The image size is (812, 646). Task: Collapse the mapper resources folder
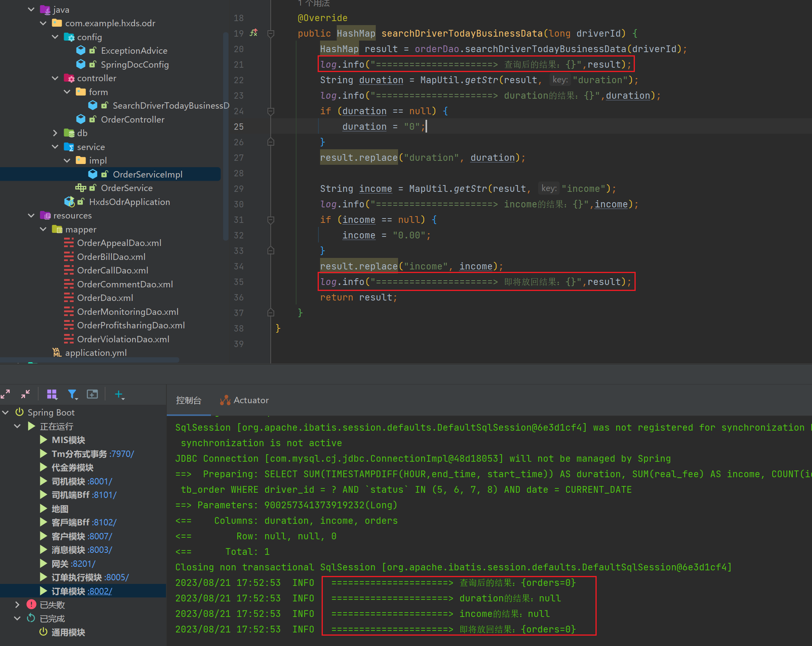(x=43, y=229)
